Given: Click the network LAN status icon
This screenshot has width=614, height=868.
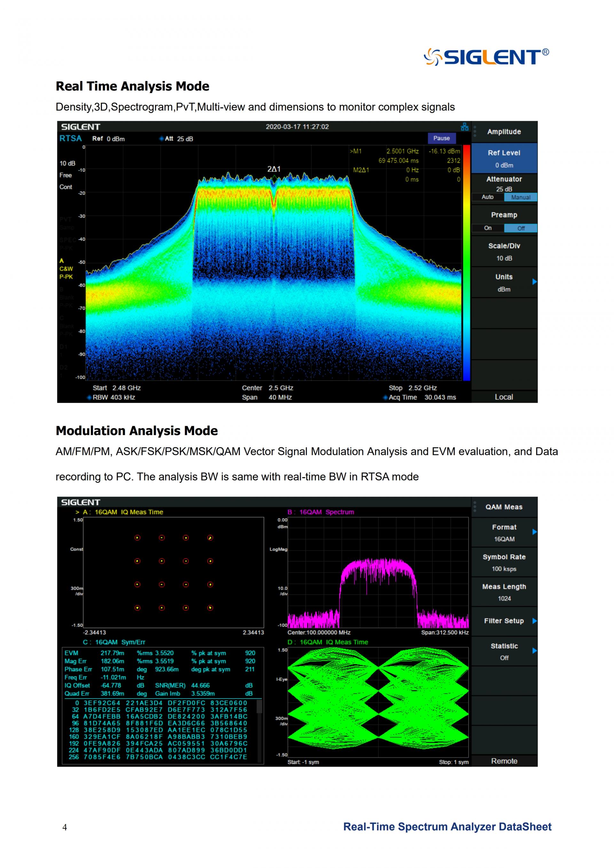Looking at the screenshot, I should pos(464,127).
